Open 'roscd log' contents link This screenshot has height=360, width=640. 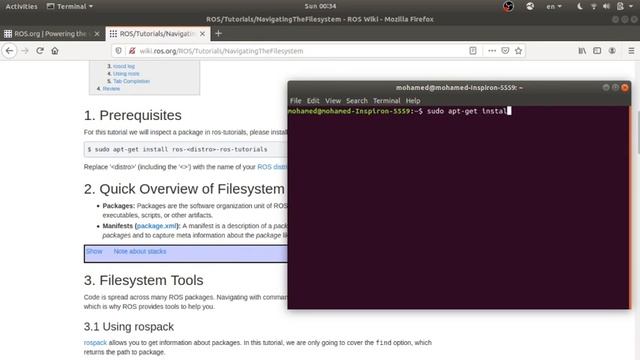click(x=124, y=66)
